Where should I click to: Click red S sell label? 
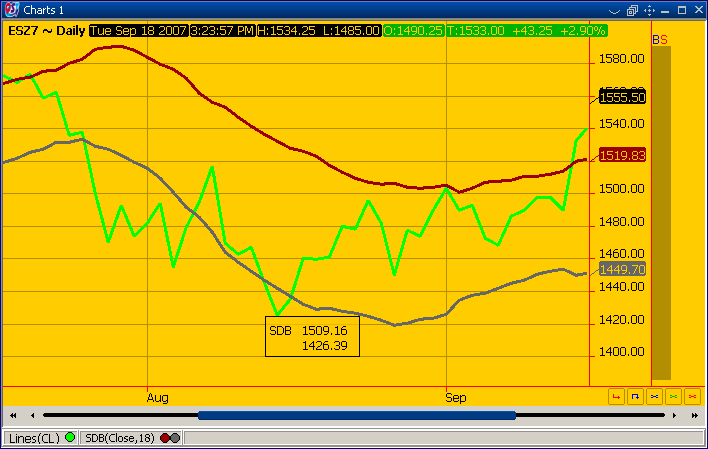(663, 40)
